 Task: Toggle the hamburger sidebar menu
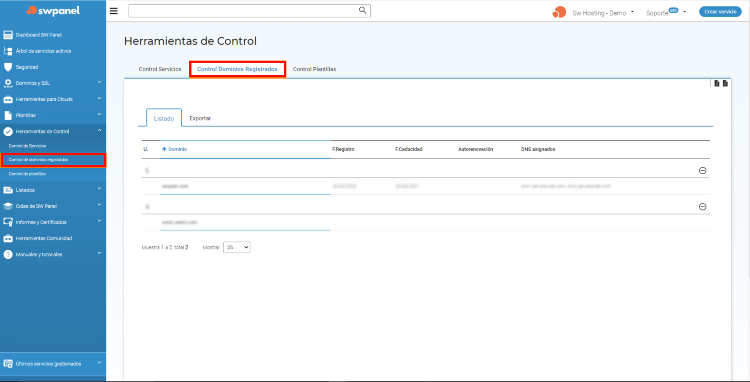point(114,11)
